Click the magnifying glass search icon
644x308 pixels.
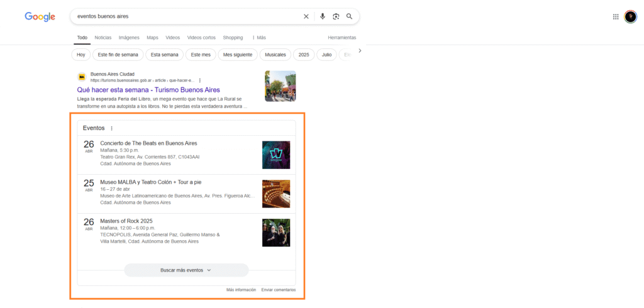349,16
